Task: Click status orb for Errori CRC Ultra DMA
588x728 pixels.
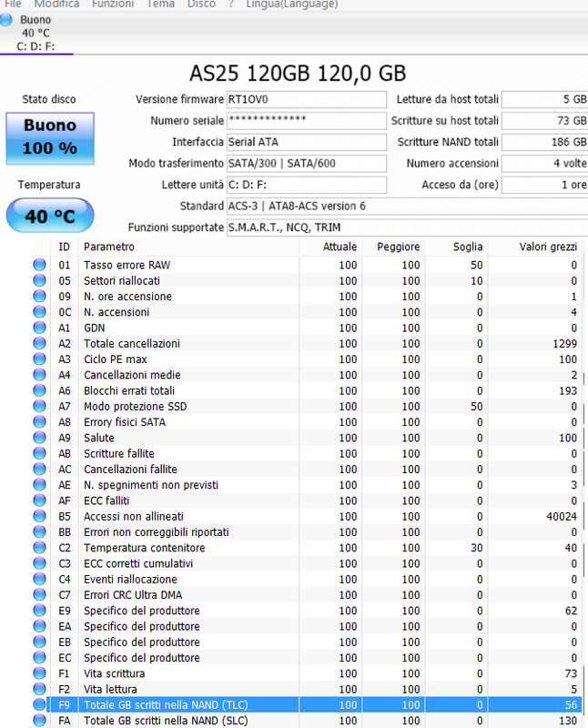Action: (39, 595)
